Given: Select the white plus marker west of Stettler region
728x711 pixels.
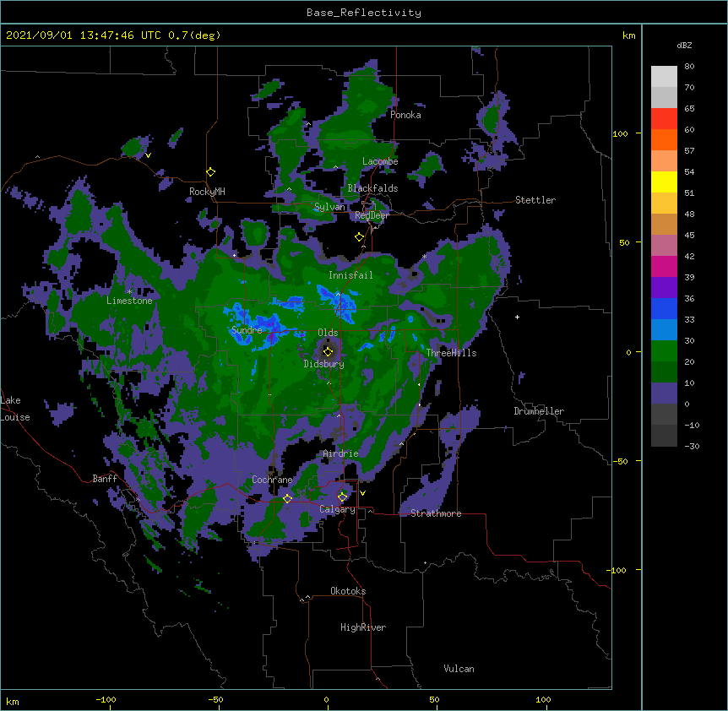Looking at the screenshot, I should (x=517, y=317).
